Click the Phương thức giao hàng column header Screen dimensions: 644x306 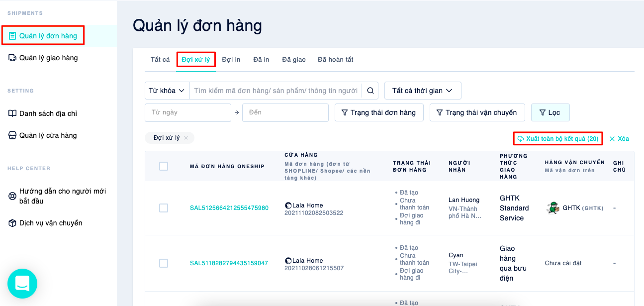pos(514,166)
